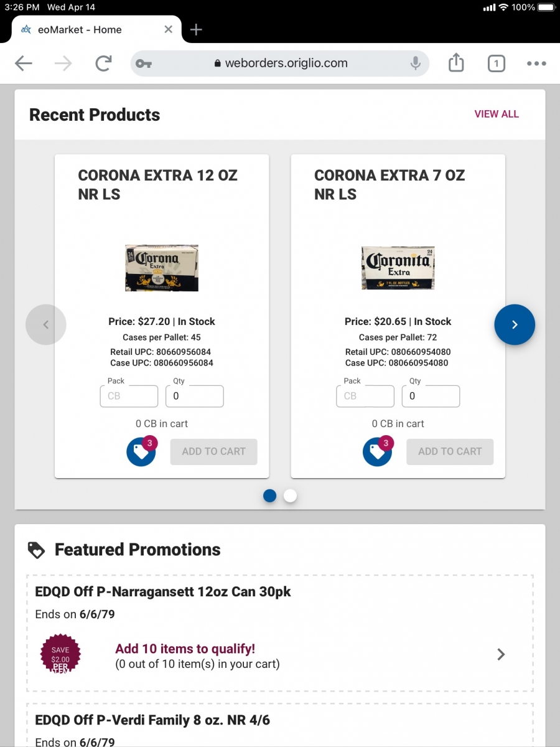The image size is (560, 747).
Task: Open the Pack selector for Corona Extra 7 OZ
Action: [365, 396]
